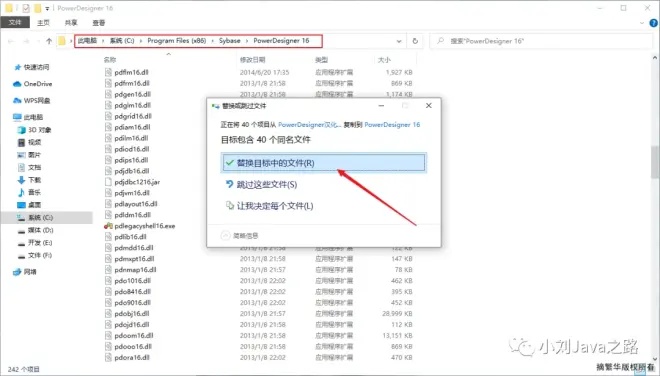Click the pdlegacyshell16.exe application icon
Image resolution: width=660 pixels, height=376 pixels.
point(108,226)
